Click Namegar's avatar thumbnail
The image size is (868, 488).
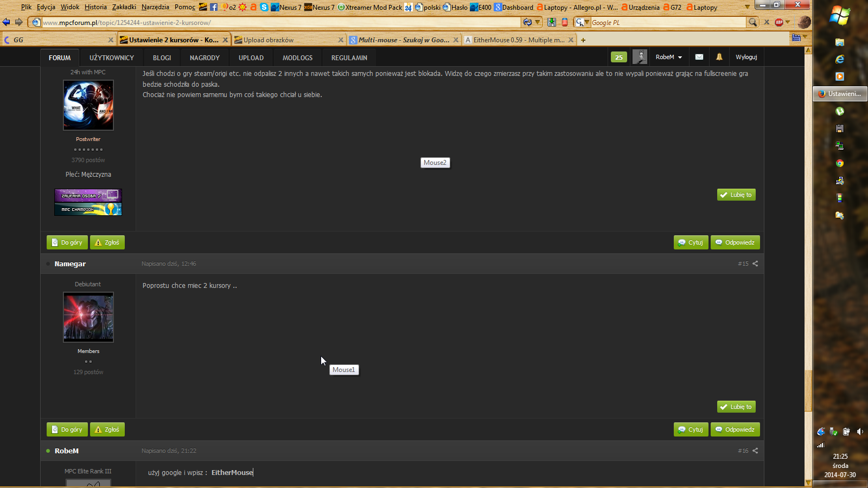(88, 317)
